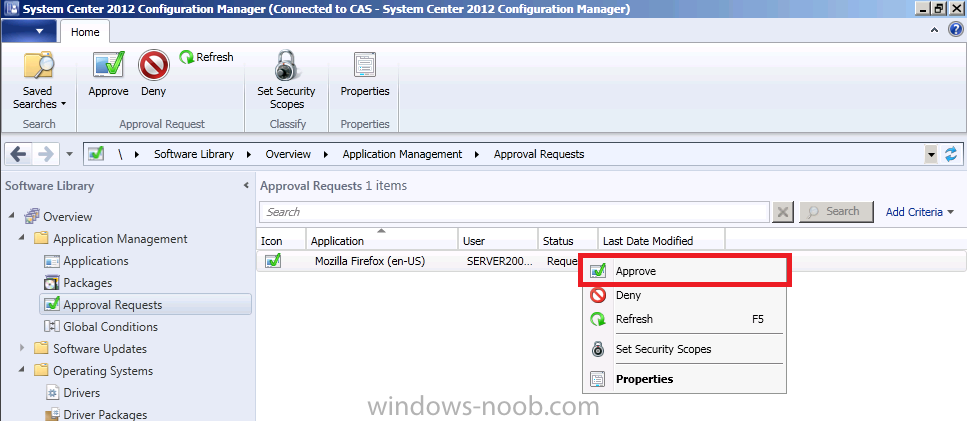
Task: Collapse the Operating Systems tree node
Action: [x=22, y=370]
